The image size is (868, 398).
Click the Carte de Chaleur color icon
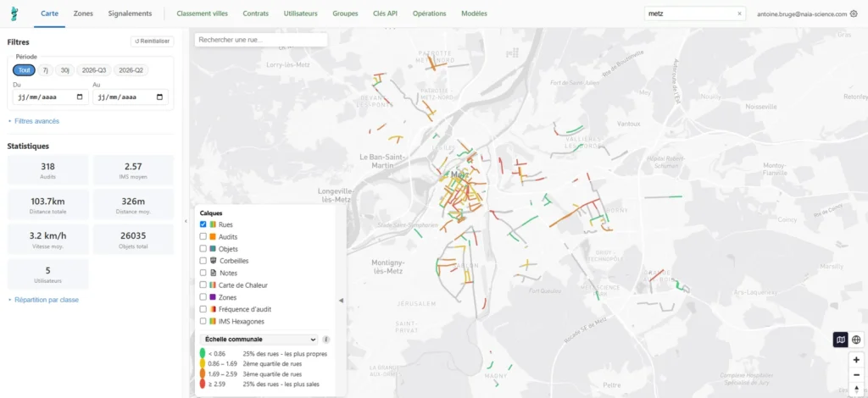213,285
